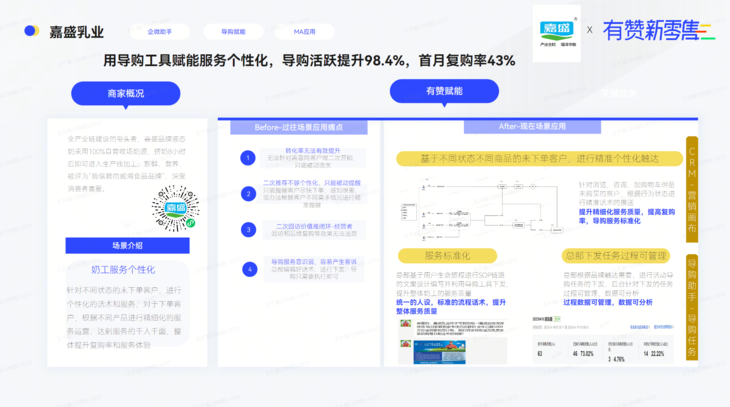The width and height of the screenshot is (730, 407).
Task: Click the numbered circle 2 in Before panel
Action: coord(248,194)
